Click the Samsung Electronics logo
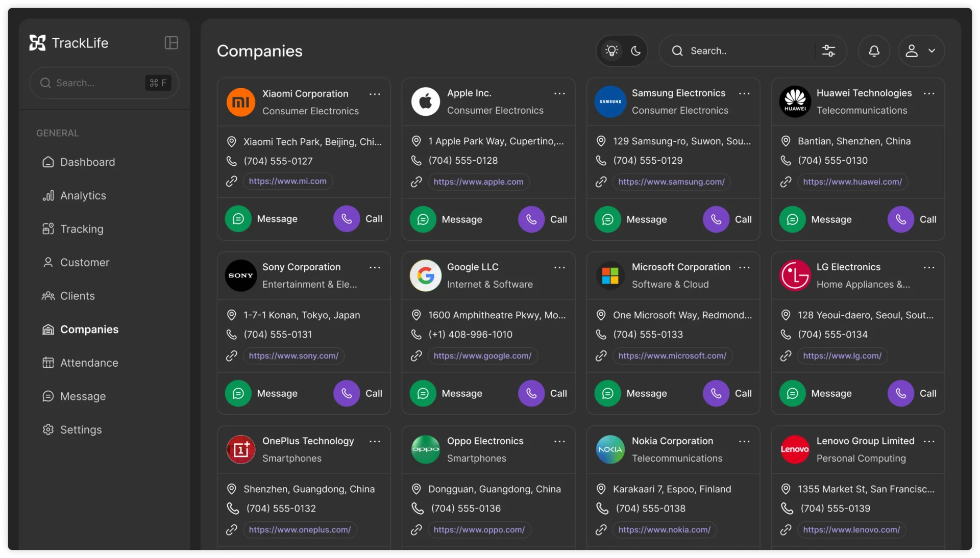Image resolution: width=980 pixels, height=558 pixels. point(610,102)
